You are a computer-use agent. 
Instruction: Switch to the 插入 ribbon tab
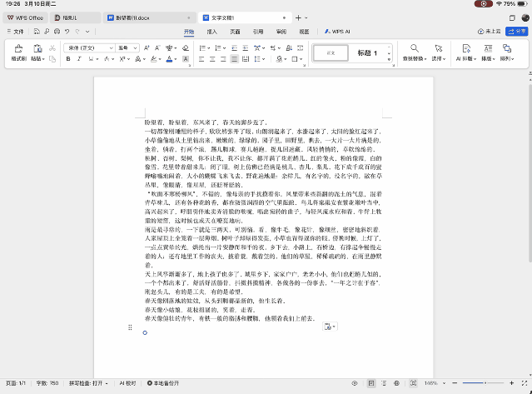pyautogui.click(x=211, y=31)
